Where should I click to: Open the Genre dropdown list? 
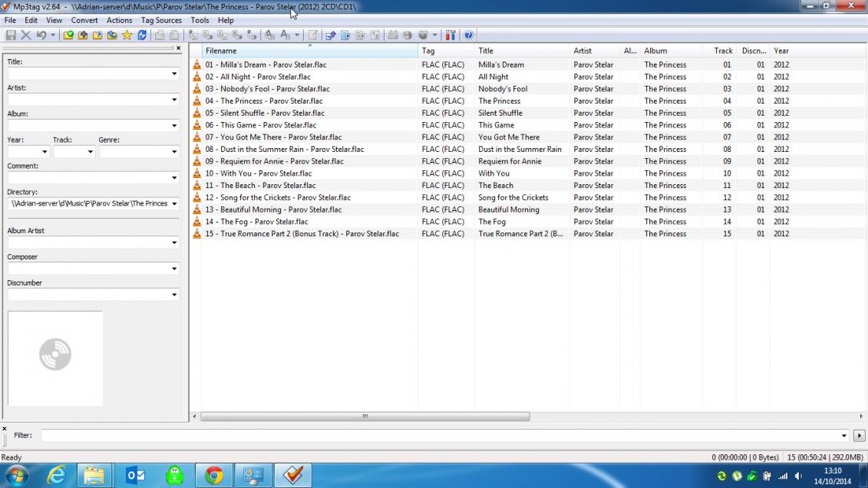pos(174,152)
